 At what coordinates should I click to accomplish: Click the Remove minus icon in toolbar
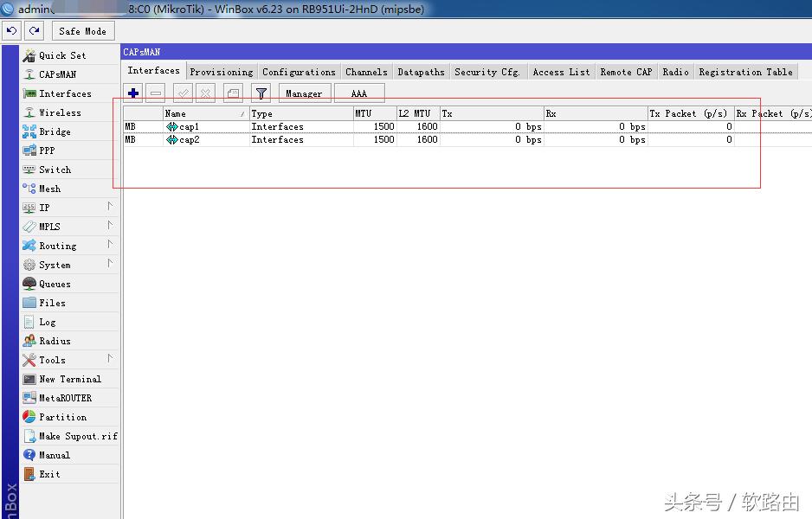[156, 93]
